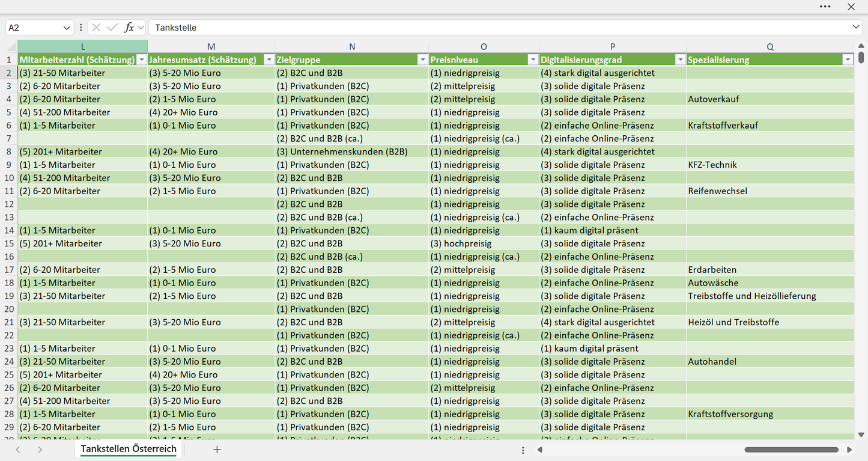868x461 pixels.
Task: Click cell with Autohandel
Action: pos(770,362)
